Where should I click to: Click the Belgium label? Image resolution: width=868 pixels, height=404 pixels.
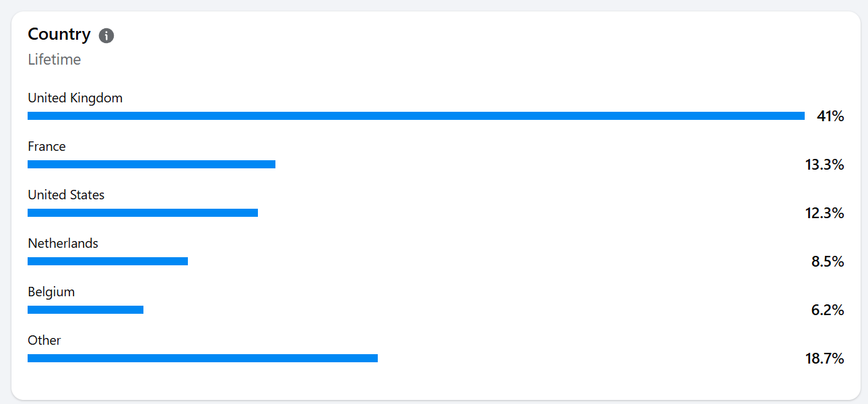tap(51, 292)
